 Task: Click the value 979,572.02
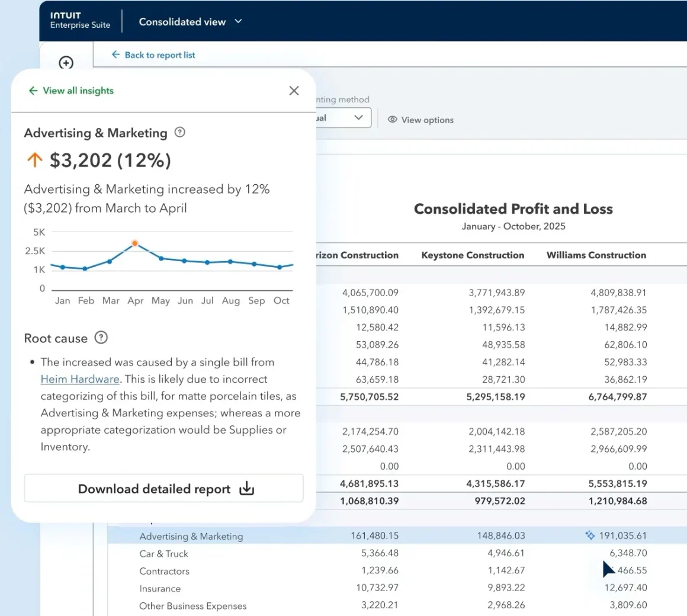click(x=500, y=500)
